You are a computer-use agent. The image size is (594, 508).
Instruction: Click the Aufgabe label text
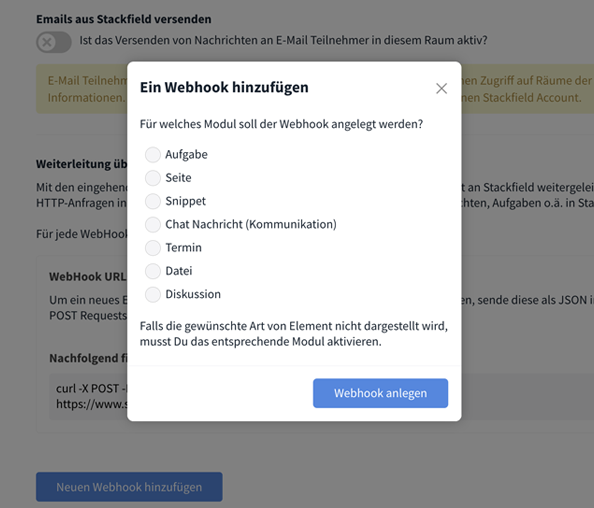186,155
